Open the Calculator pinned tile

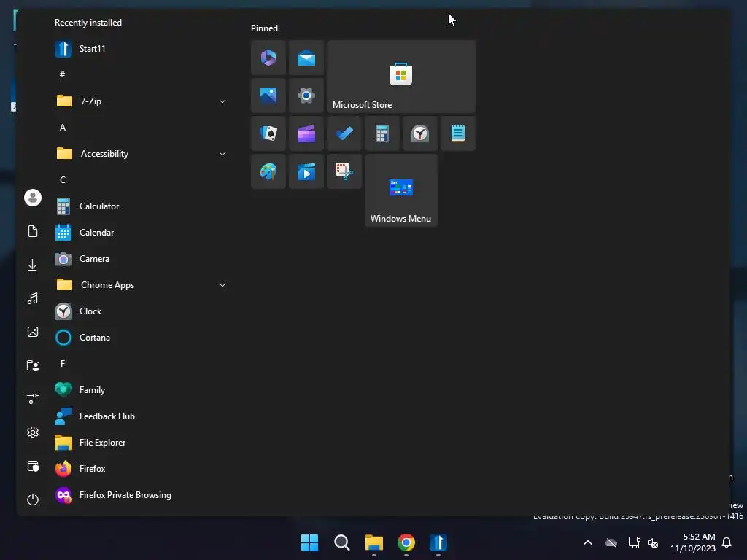tap(382, 134)
